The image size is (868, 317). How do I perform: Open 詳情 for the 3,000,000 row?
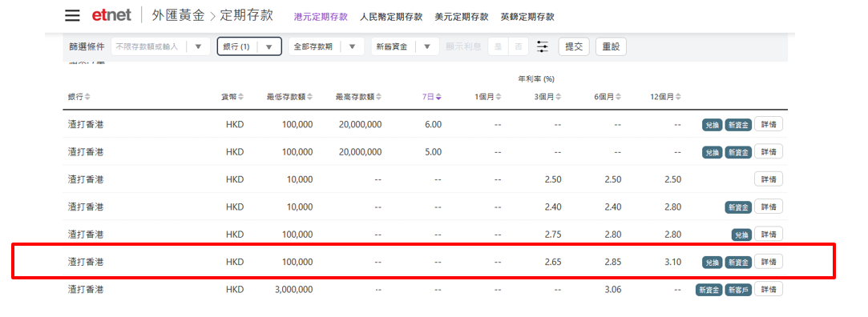(x=769, y=289)
